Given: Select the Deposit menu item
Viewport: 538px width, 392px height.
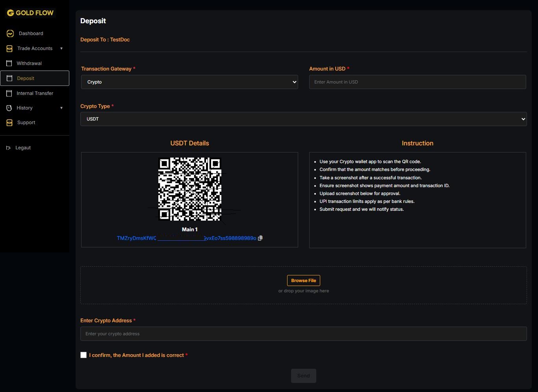Looking at the screenshot, I should [x=26, y=78].
